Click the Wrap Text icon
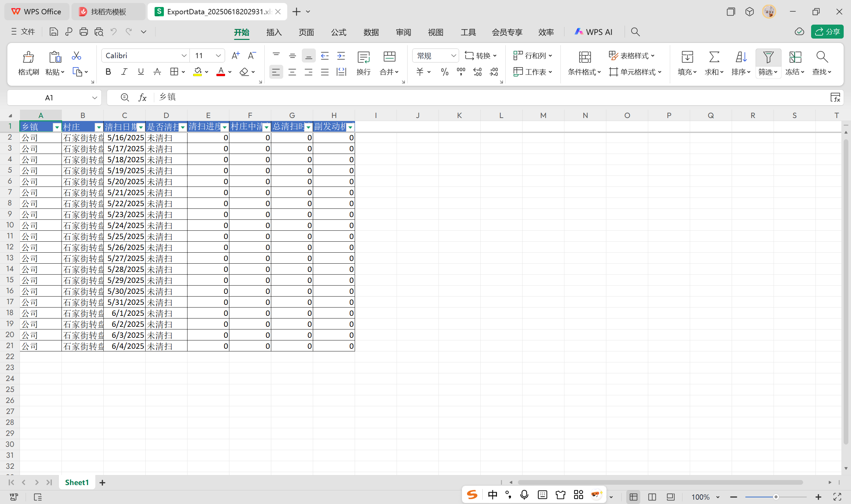Viewport: 851px width, 504px height. click(363, 58)
